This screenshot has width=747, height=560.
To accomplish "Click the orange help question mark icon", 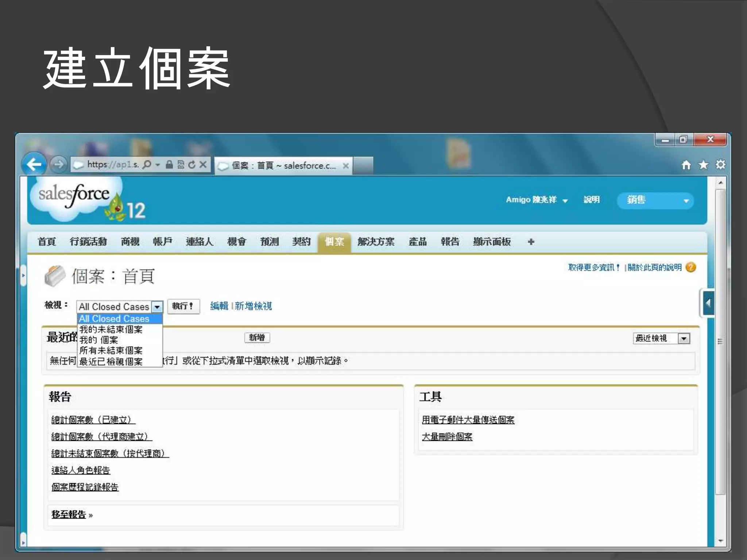I will click(x=691, y=267).
